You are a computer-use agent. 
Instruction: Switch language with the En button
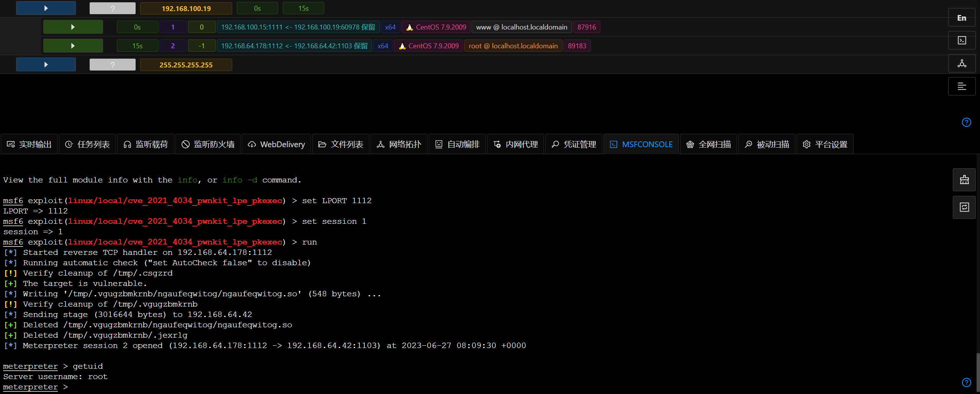click(962, 18)
